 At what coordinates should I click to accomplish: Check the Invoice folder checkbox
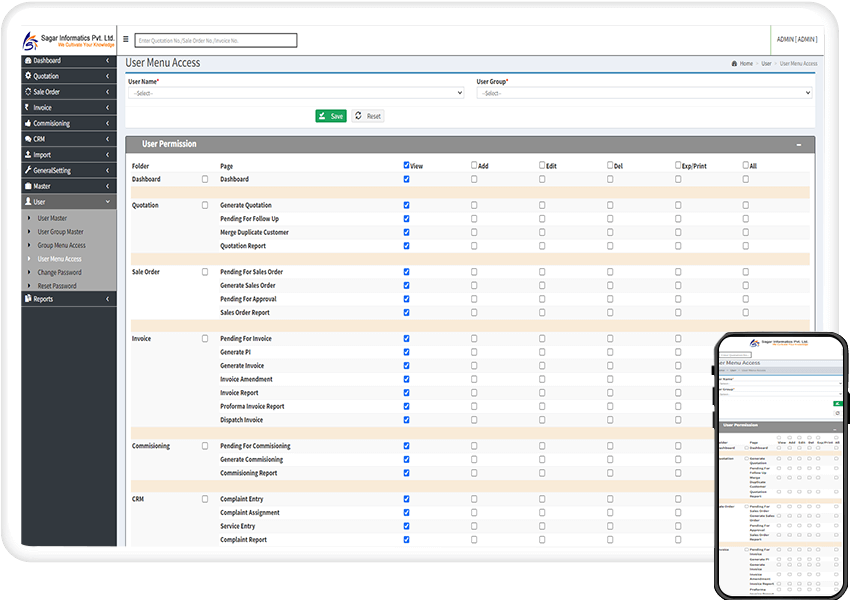coord(205,338)
